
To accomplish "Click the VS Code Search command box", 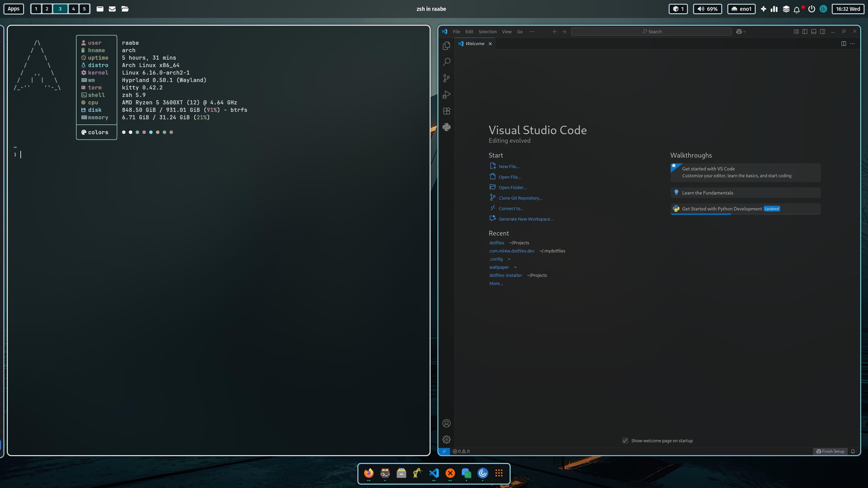I will (651, 32).
